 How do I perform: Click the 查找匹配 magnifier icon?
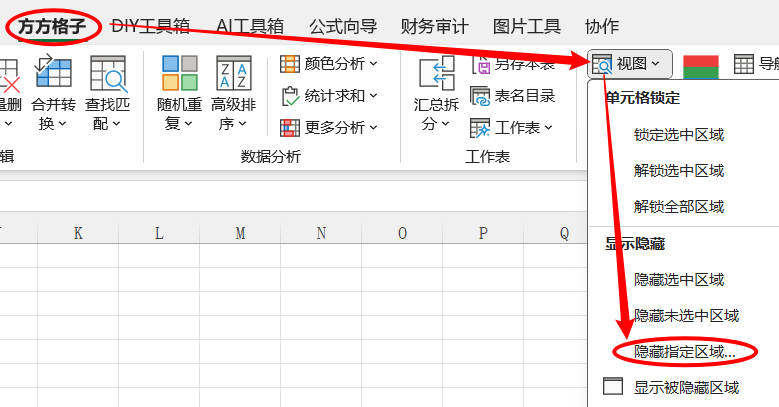click(108, 73)
